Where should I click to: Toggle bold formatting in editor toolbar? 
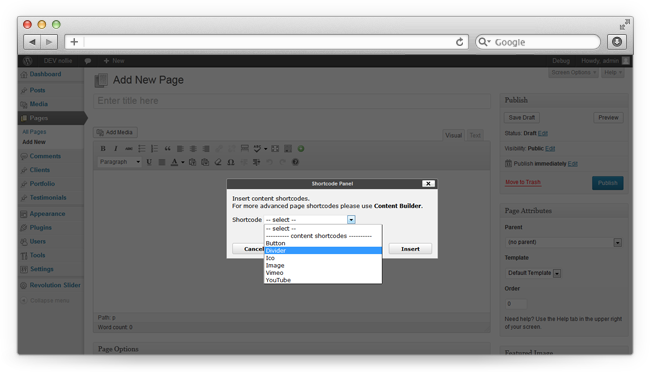(x=103, y=148)
